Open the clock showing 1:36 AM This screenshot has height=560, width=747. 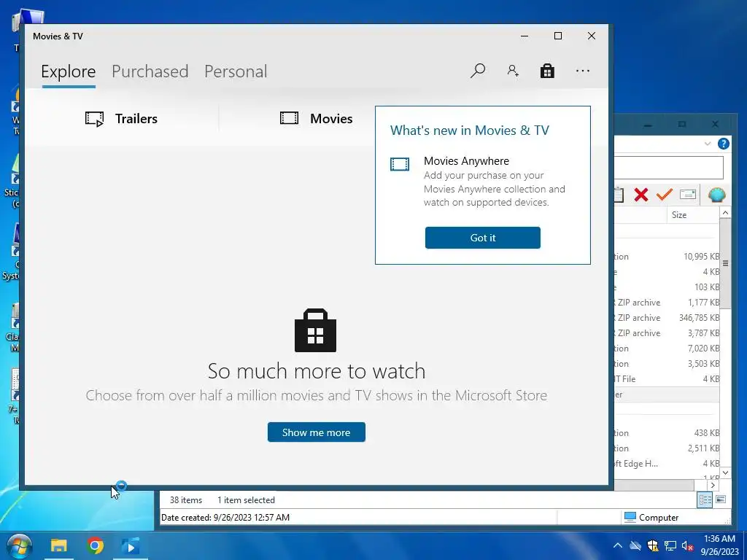[719, 545]
